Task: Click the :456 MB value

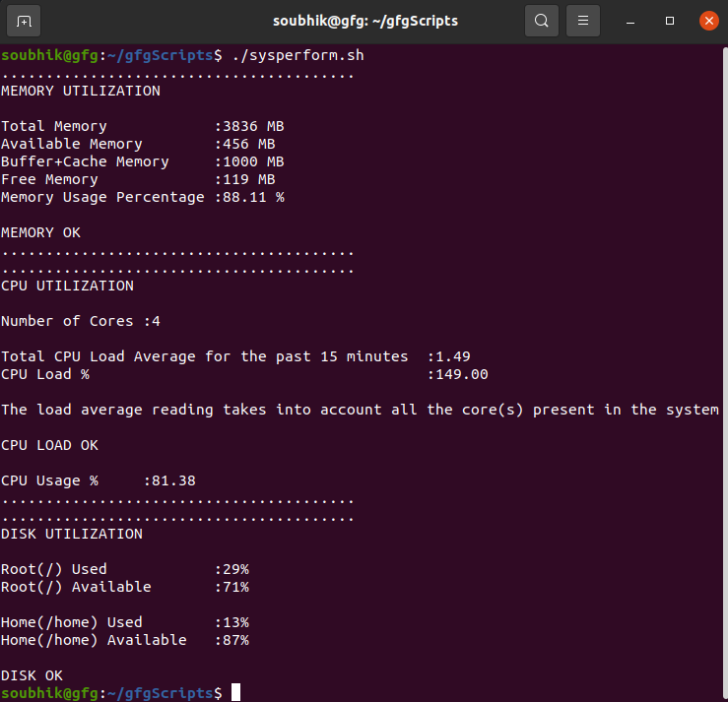Action: click(245, 144)
